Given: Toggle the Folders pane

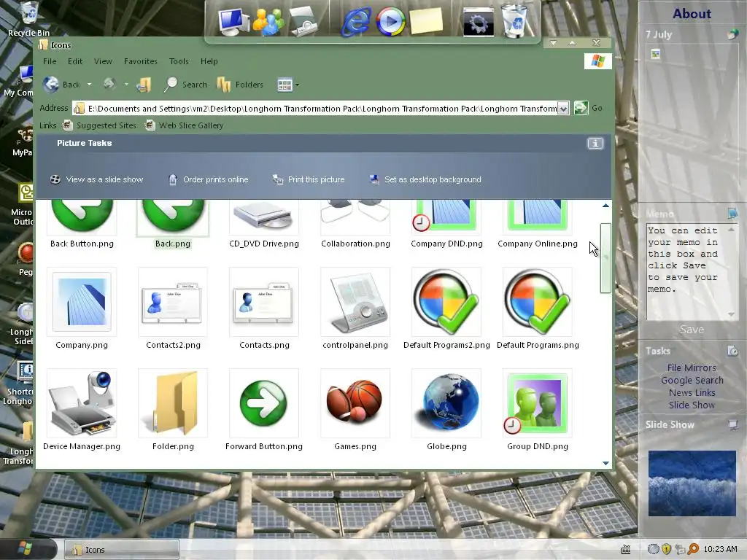Looking at the screenshot, I should pos(239,85).
